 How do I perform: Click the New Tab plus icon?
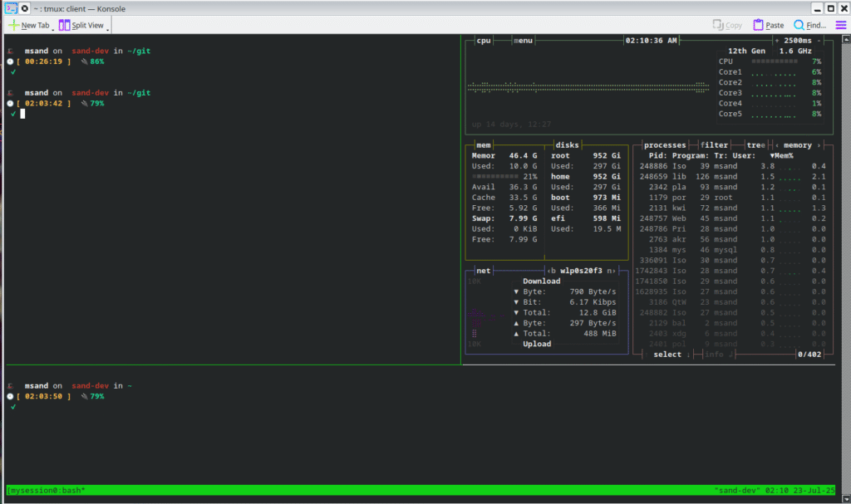pos(13,25)
